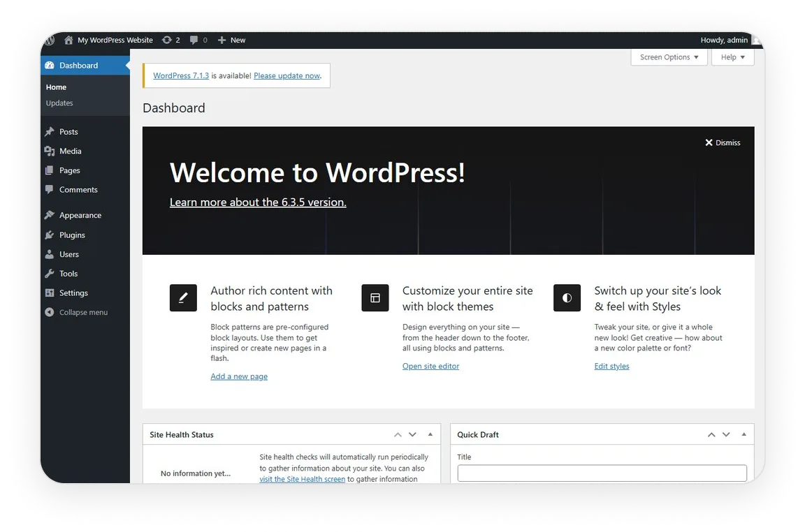This screenshot has width=805, height=532.
Task: Click the Pages icon in sidebar
Action: click(x=50, y=170)
